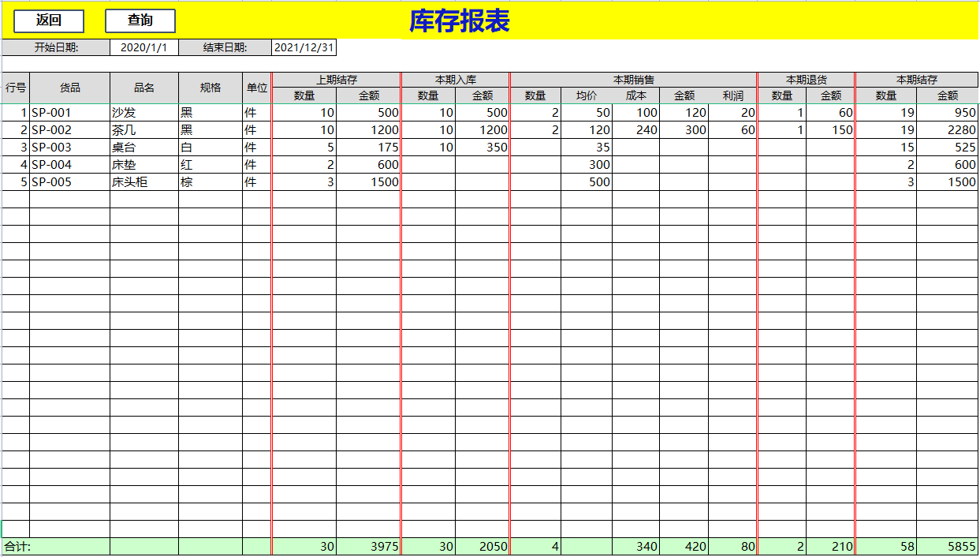Click SP-002 sales amount 300
Screen dimensions: 980x557
tap(684, 130)
